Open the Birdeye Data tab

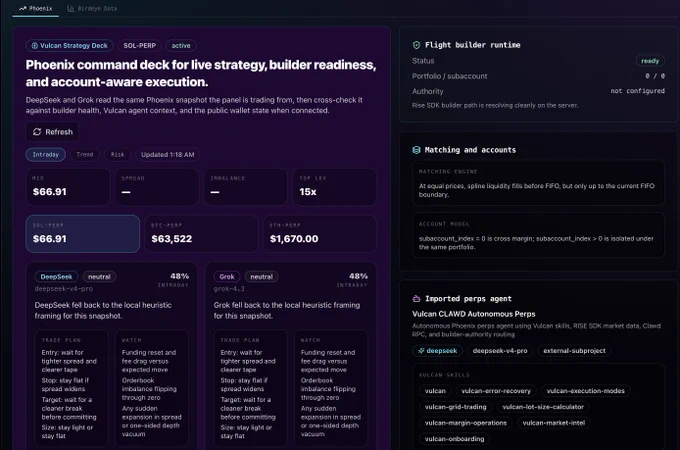92,8
